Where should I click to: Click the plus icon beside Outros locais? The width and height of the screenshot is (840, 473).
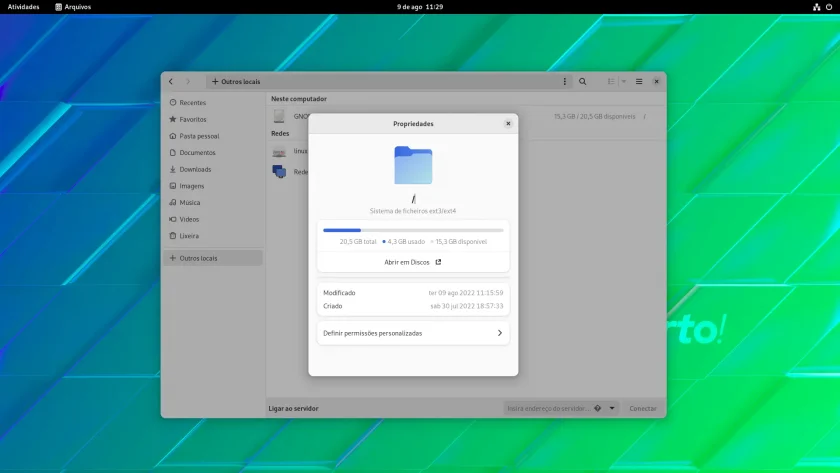click(172, 258)
